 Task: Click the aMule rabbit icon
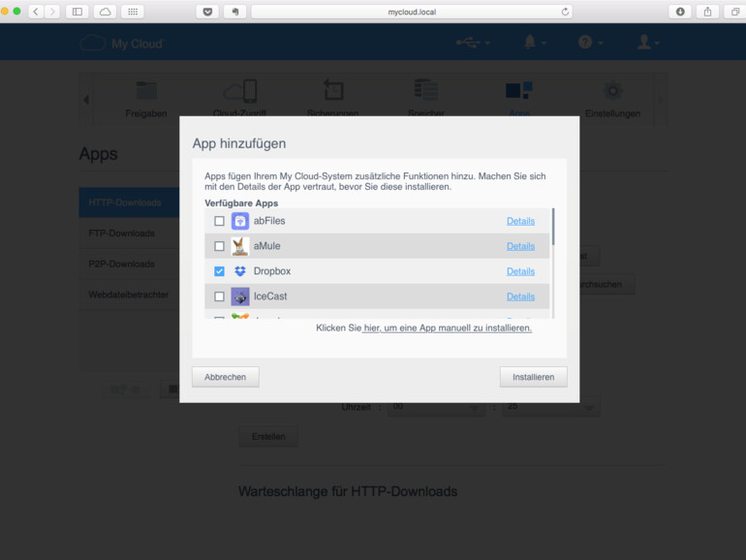[x=240, y=246]
